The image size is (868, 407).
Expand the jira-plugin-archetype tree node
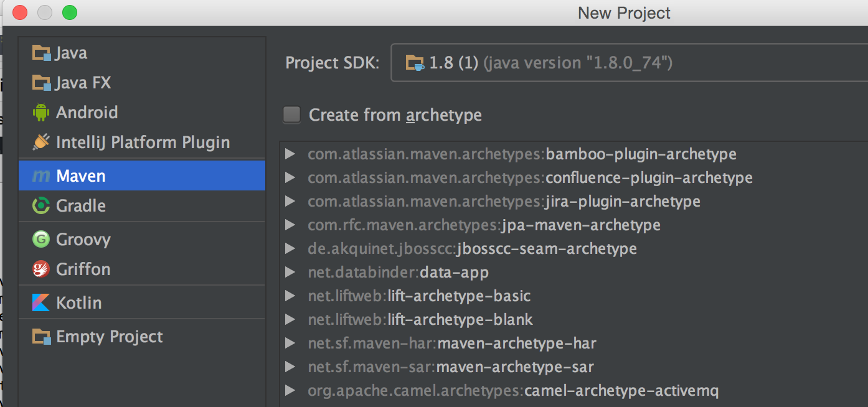tap(290, 202)
